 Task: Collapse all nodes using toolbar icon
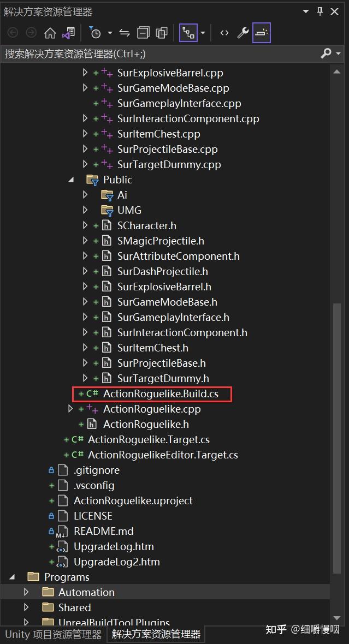pyautogui.click(x=143, y=33)
